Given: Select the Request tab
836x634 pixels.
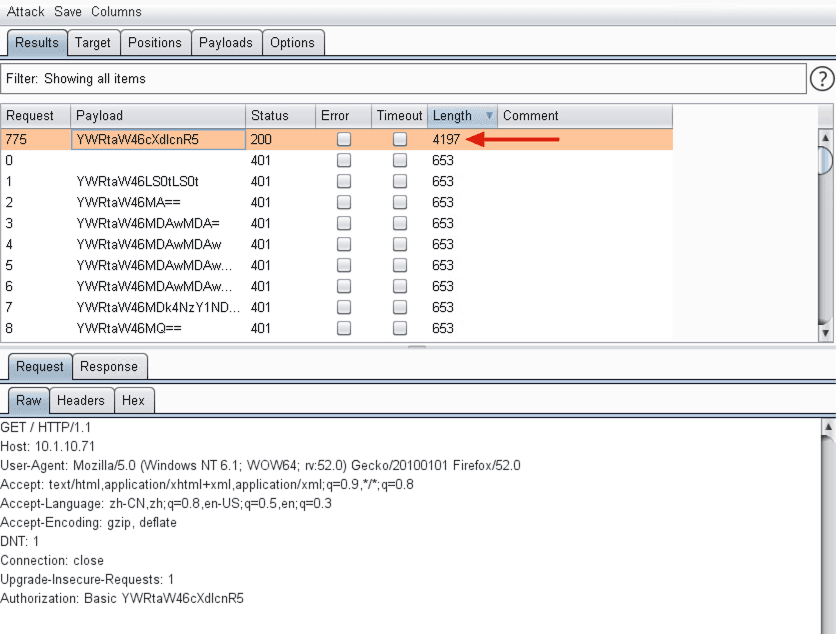Looking at the screenshot, I should pyautogui.click(x=40, y=367).
